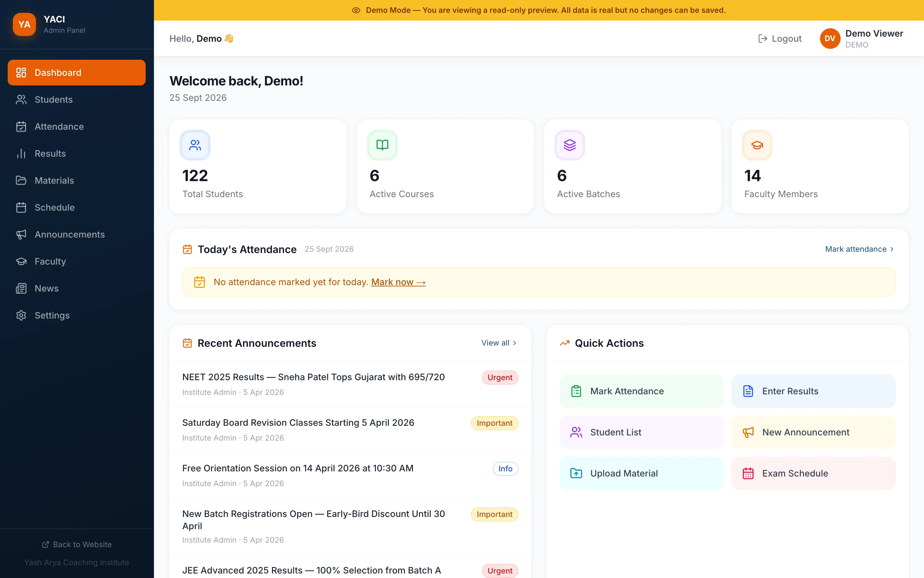
Task: Click the trending arrow Quick Actions icon
Action: click(564, 343)
